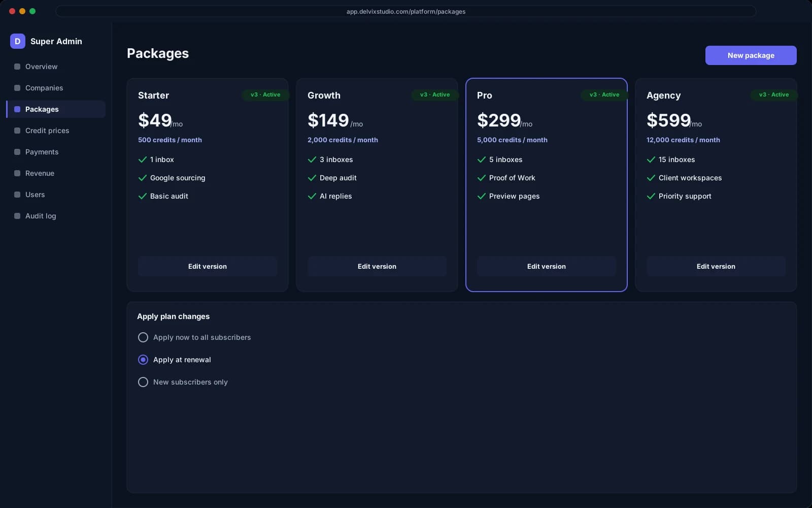Click the Proof of Work checkmark icon
Screen dimensions: 812x508
482,178
